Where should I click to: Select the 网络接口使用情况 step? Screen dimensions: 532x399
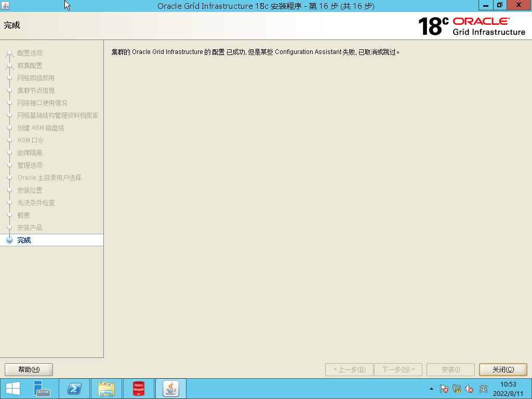point(42,103)
